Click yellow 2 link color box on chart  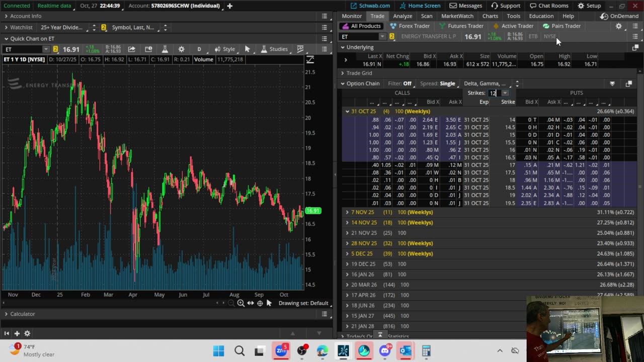(55, 49)
